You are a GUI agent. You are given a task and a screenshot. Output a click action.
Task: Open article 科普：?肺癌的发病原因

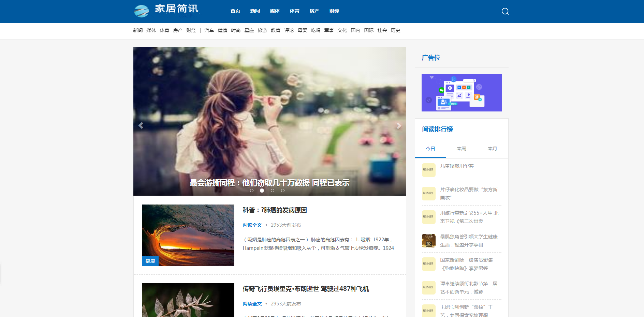coord(275,210)
